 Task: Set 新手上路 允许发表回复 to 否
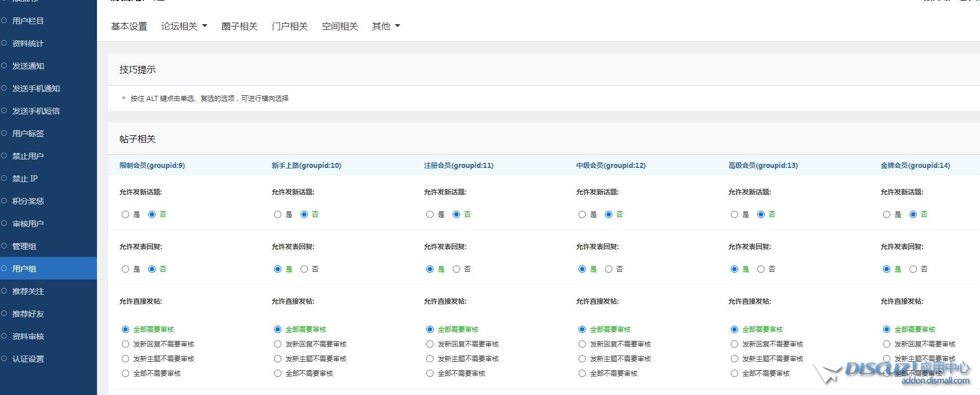[x=304, y=269]
